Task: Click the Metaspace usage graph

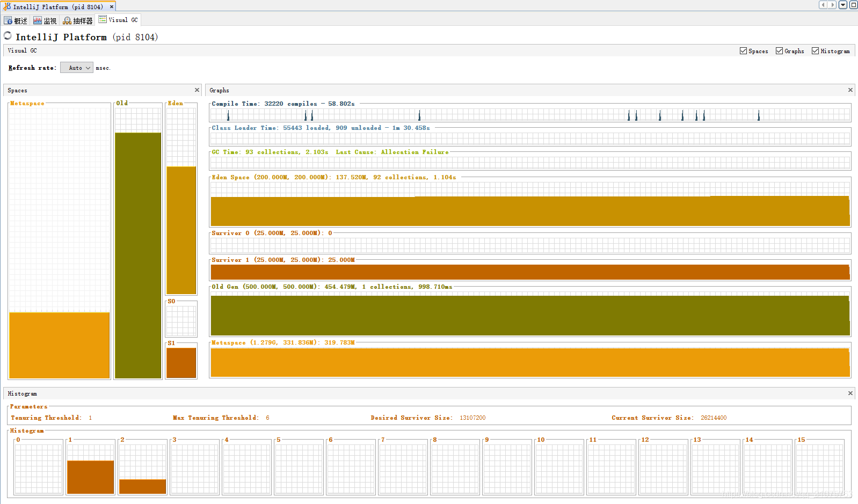Action: point(530,362)
